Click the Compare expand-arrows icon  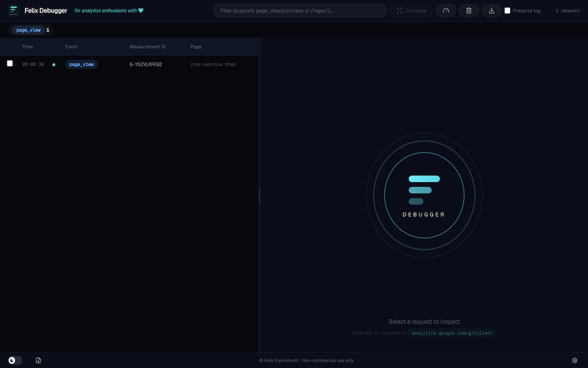[399, 11]
